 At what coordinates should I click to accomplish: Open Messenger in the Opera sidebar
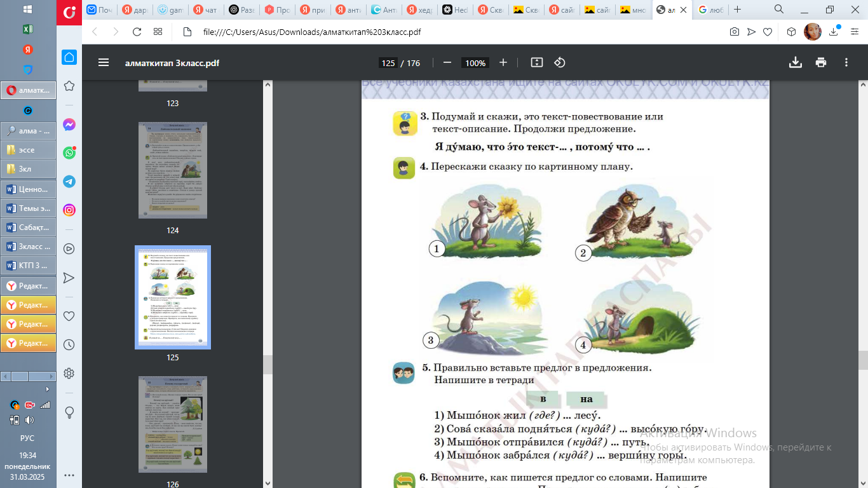click(x=69, y=125)
